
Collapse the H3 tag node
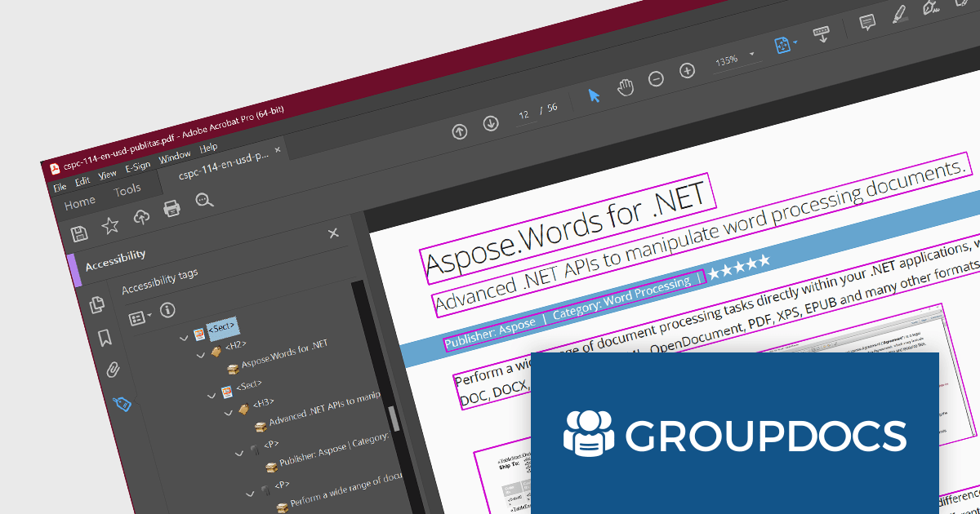pyautogui.click(x=229, y=412)
